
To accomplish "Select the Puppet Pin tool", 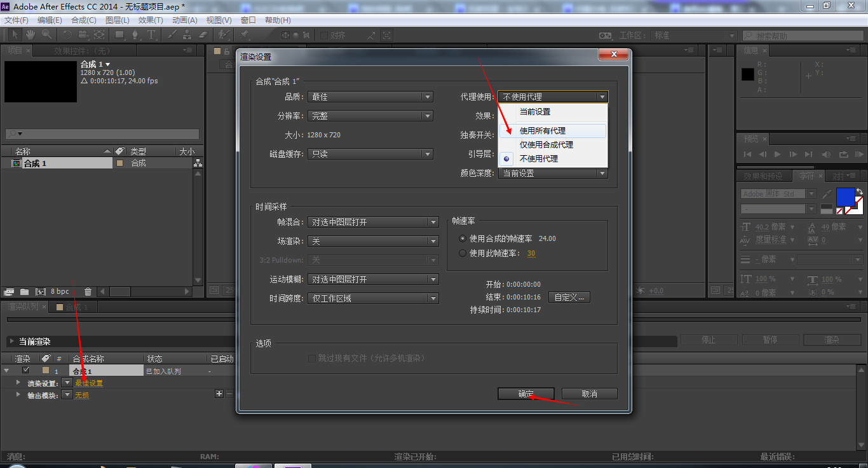I will (x=245, y=35).
